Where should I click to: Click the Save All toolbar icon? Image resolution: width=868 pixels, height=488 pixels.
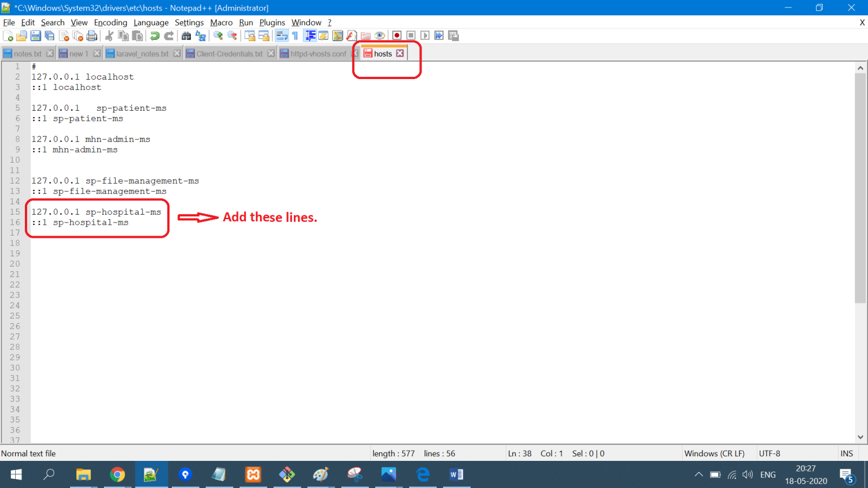click(50, 36)
